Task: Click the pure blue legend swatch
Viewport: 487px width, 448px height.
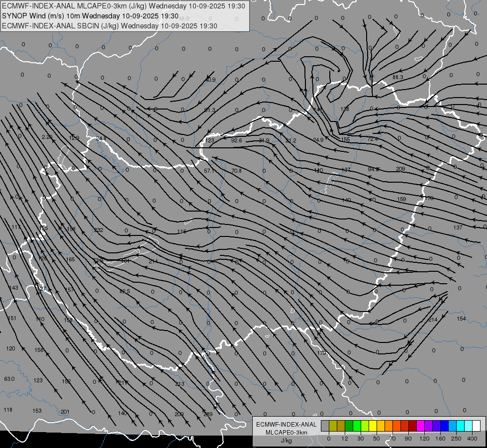Action: (445, 426)
